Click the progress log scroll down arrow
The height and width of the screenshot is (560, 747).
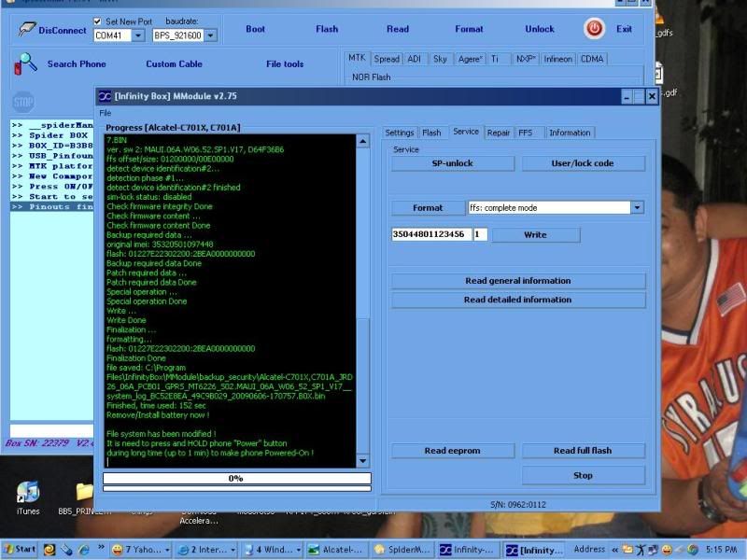(x=362, y=461)
